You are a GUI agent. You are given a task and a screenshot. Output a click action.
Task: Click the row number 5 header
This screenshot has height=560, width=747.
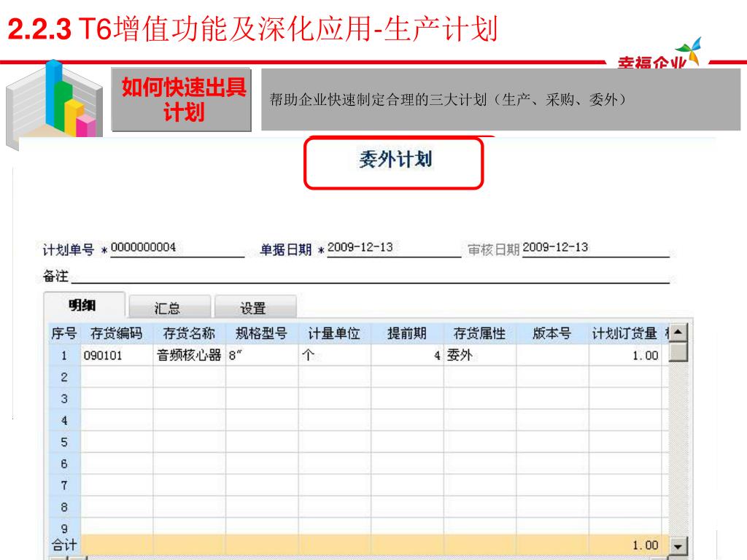(x=64, y=442)
